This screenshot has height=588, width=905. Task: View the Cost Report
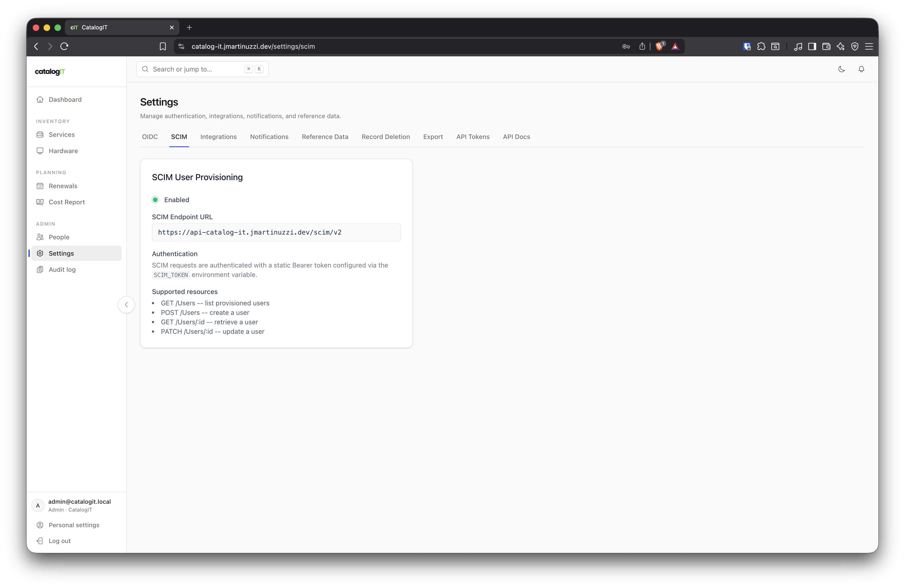tap(76, 202)
